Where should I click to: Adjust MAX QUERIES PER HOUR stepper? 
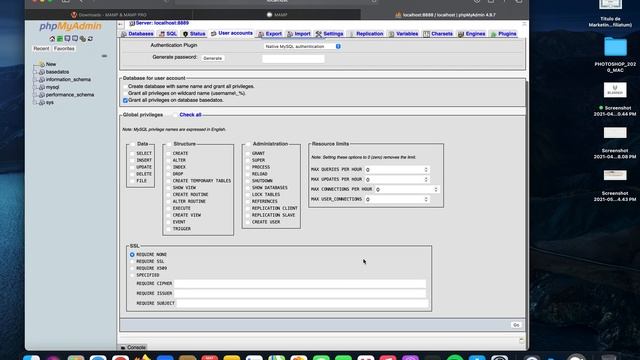pos(426,170)
